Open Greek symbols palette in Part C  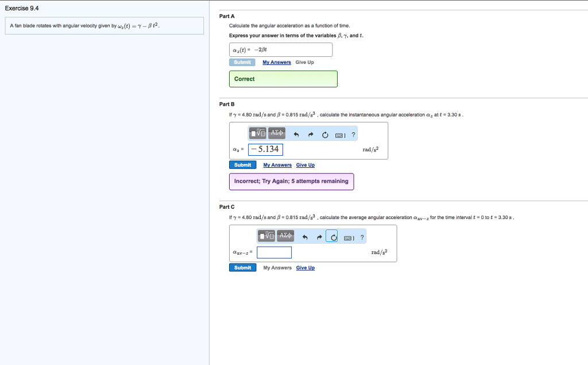[285, 236]
